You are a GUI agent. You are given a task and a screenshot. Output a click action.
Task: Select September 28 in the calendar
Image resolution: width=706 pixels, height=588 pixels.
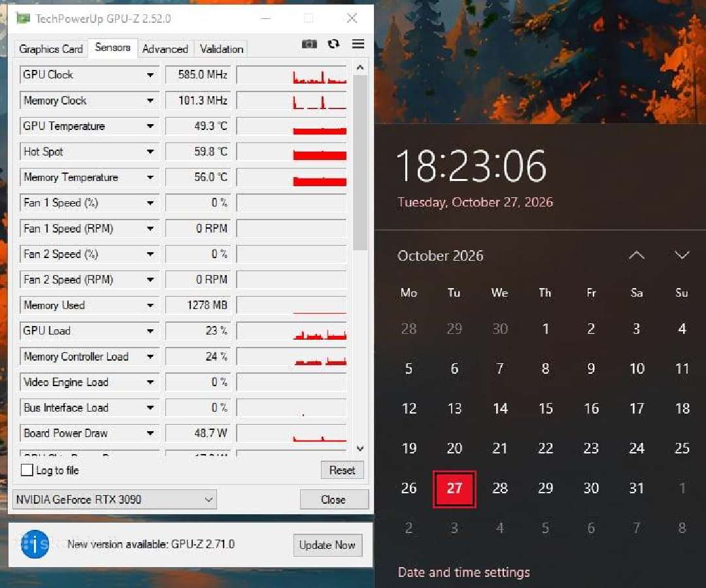point(409,329)
